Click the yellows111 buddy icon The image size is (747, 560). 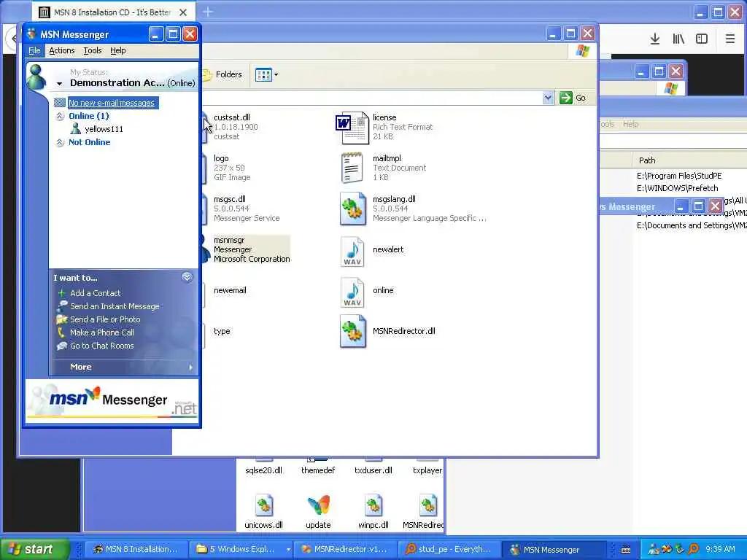[75, 128]
